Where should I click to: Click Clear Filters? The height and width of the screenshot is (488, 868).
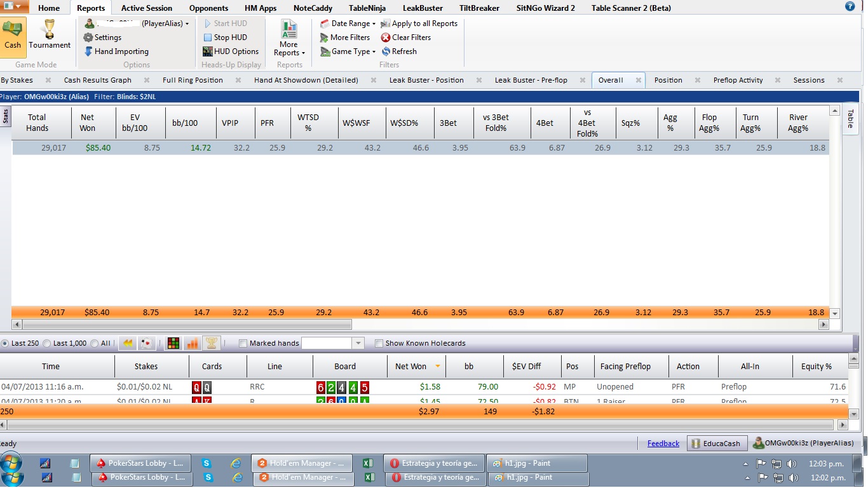point(406,37)
